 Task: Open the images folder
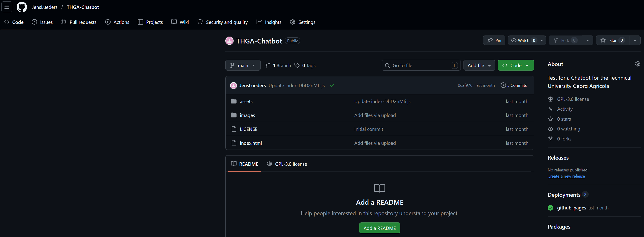247,115
